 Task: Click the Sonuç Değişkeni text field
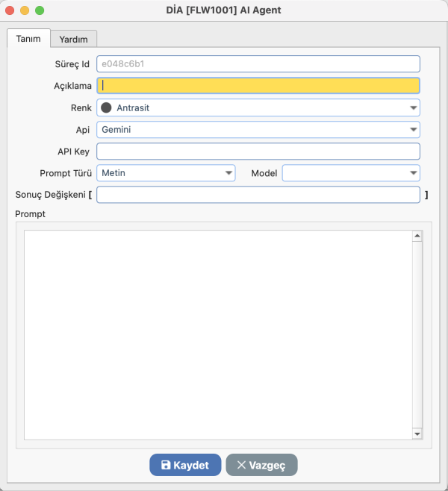(258, 195)
